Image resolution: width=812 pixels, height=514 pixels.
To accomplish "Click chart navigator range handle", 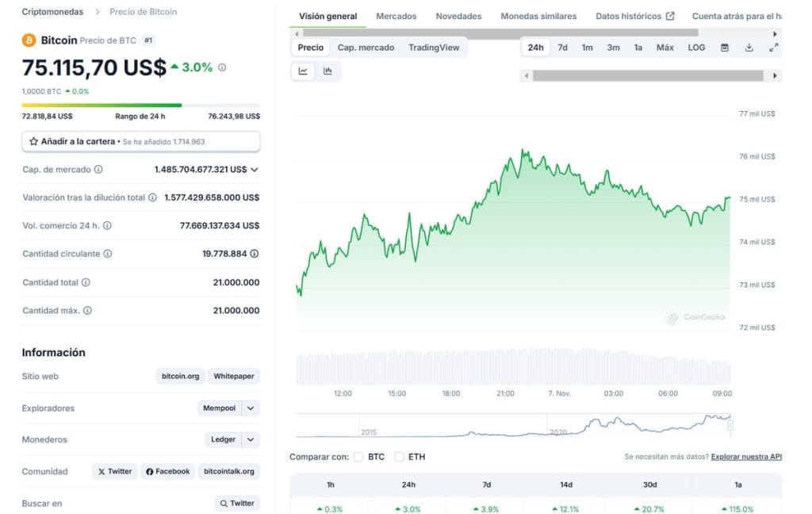I will click(x=730, y=425).
